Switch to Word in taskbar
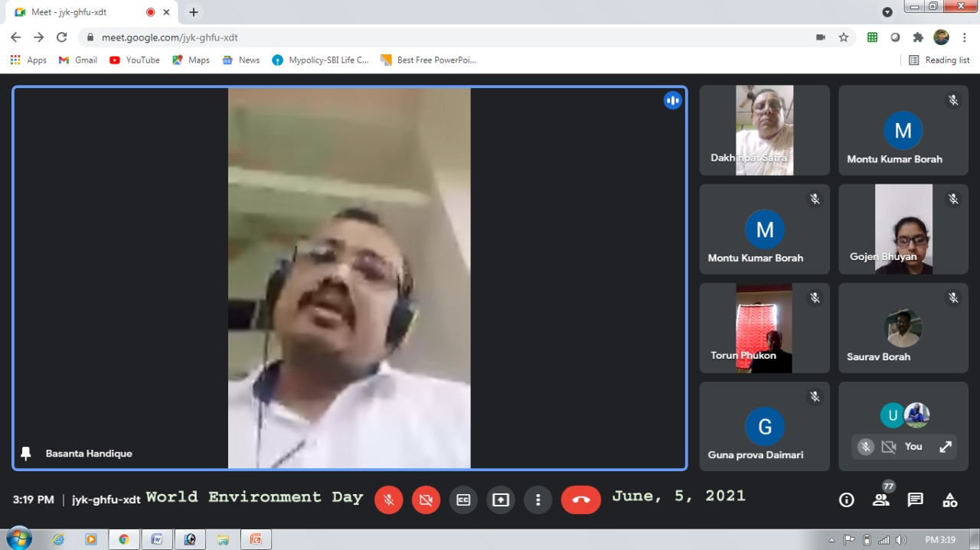The height and width of the screenshot is (550, 980). point(157,539)
